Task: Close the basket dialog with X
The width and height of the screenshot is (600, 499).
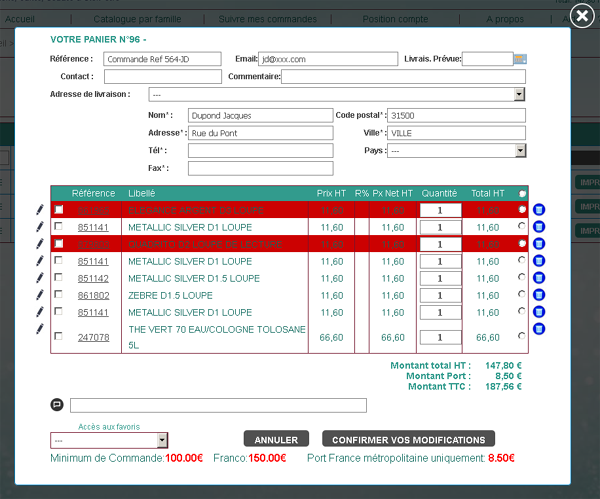Action: click(582, 16)
